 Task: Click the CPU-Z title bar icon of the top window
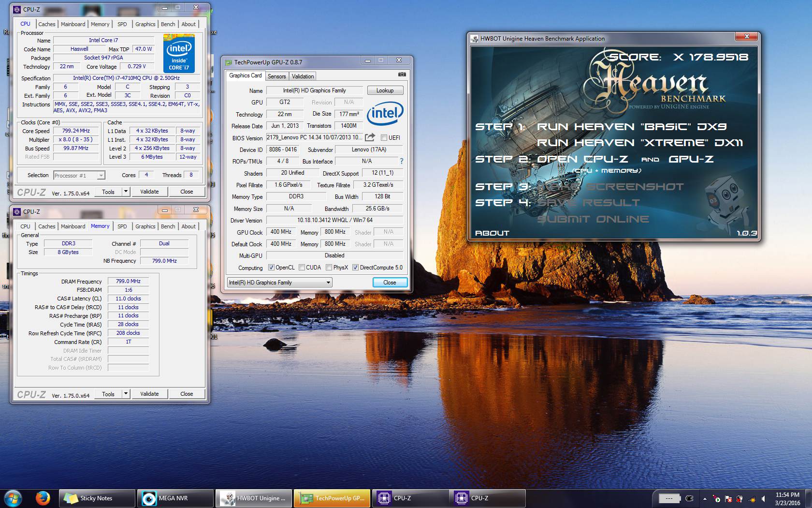point(17,9)
